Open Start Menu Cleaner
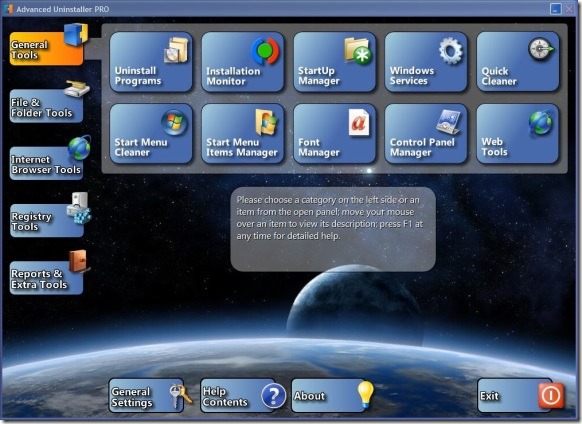Screen dimensions: 582x424 [x=151, y=133]
